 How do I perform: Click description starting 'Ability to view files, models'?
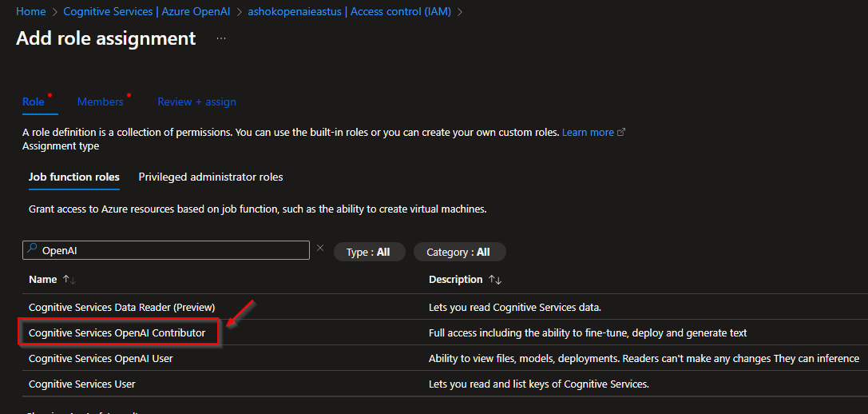pyautogui.click(x=644, y=359)
